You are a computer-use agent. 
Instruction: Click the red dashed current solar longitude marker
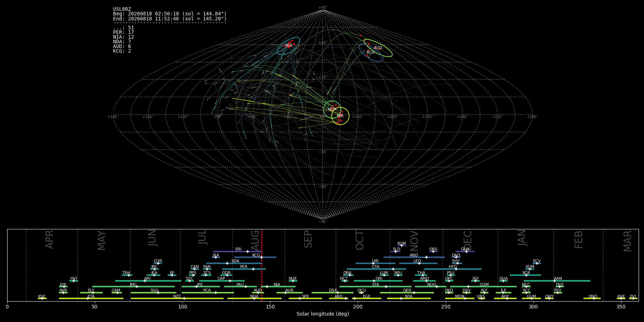pos(262,265)
